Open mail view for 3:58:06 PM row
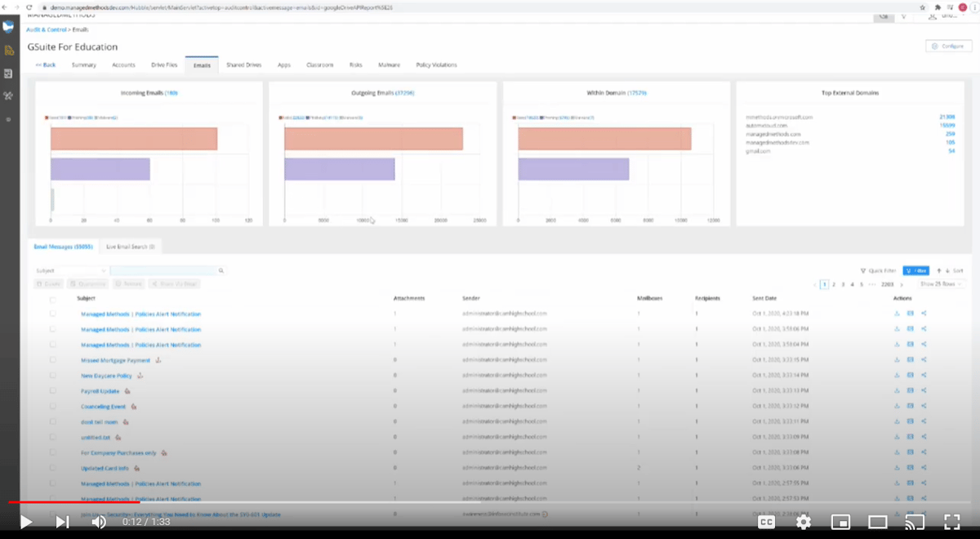 click(911, 329)
